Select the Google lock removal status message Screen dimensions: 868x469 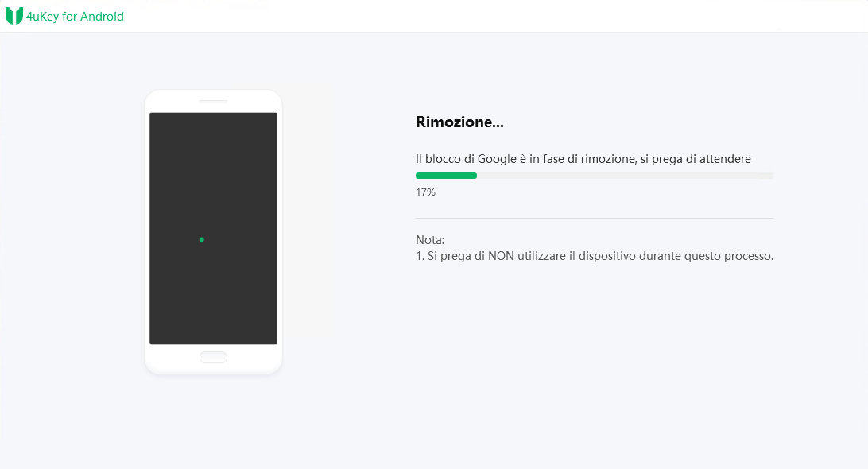583,158
